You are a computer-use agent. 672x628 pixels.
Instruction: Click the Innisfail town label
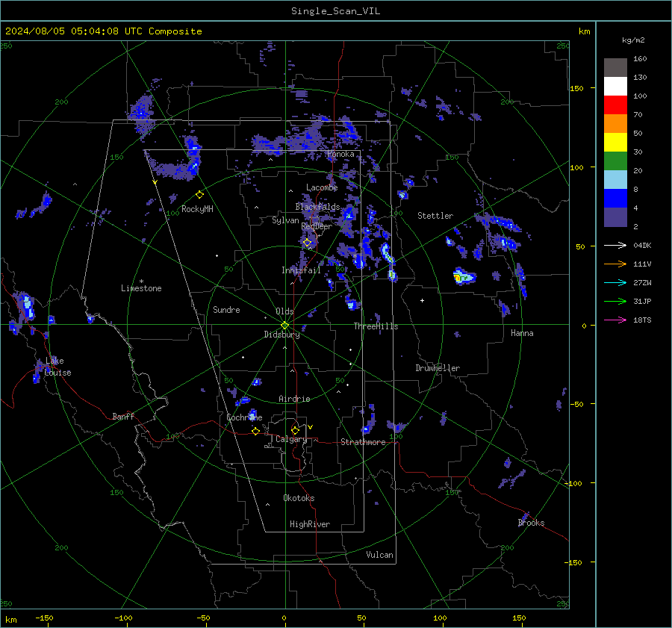301,270
